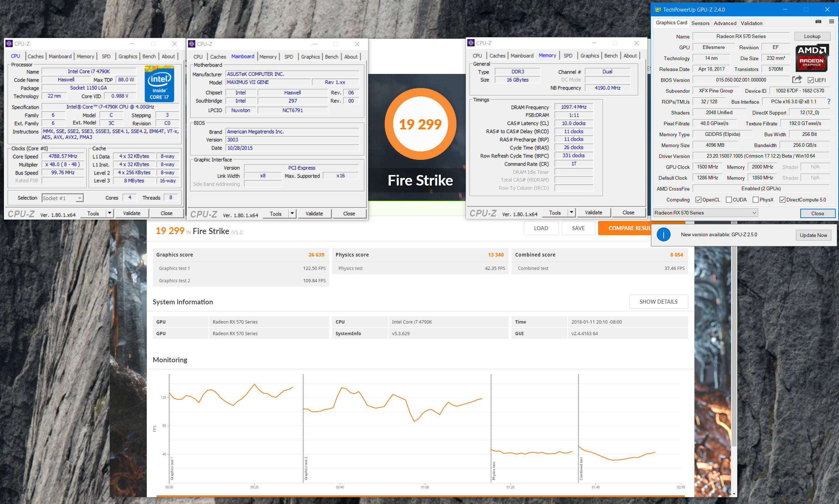Click Lookup button in GPU-Z

[x=812, y=36]
